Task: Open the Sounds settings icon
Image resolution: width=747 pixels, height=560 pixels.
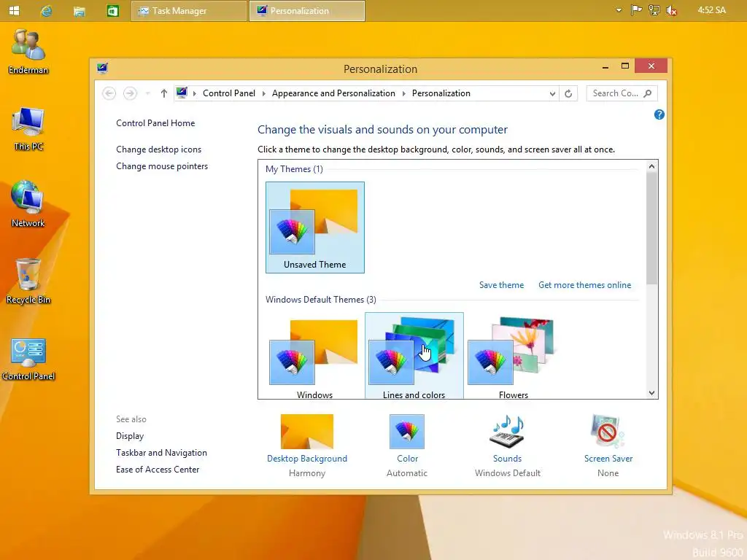Action: (507, 432)
